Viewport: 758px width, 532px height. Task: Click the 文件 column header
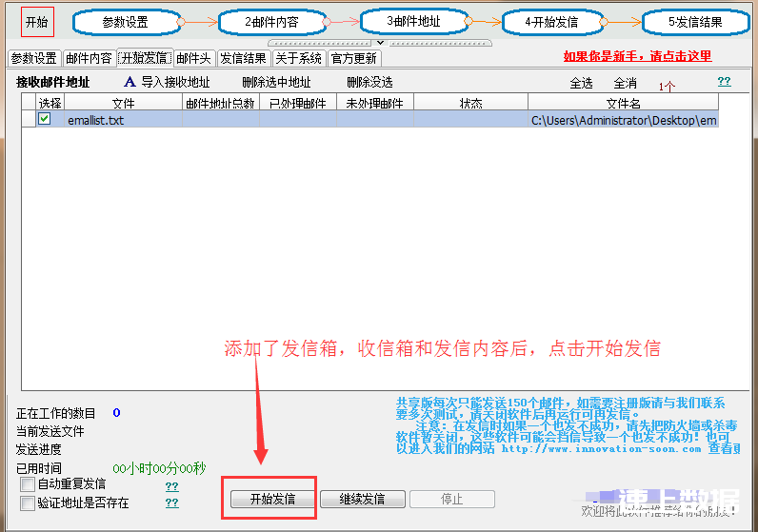[123, 103]
